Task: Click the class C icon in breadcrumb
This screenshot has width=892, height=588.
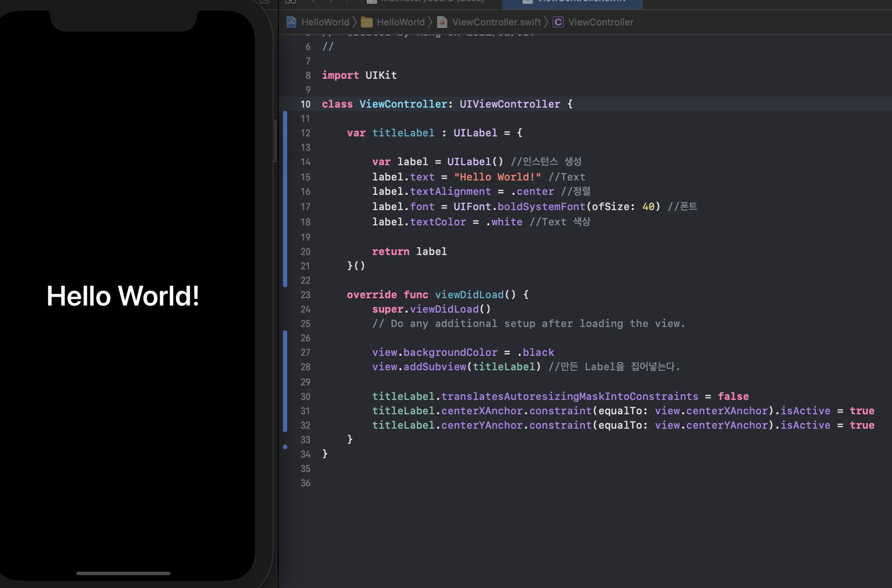Action: (x=558, y=22)
